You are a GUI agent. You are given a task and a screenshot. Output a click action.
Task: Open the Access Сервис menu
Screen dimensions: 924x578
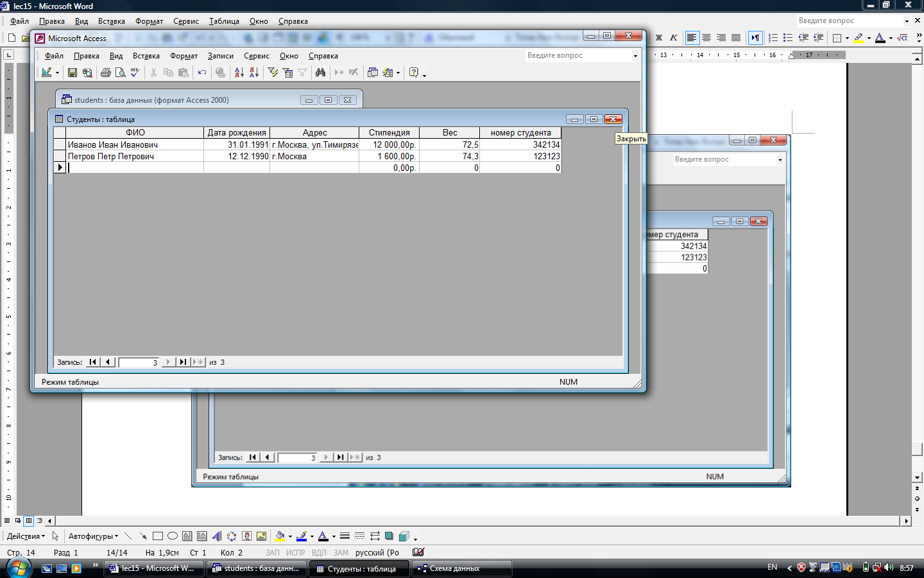(257, 56)
